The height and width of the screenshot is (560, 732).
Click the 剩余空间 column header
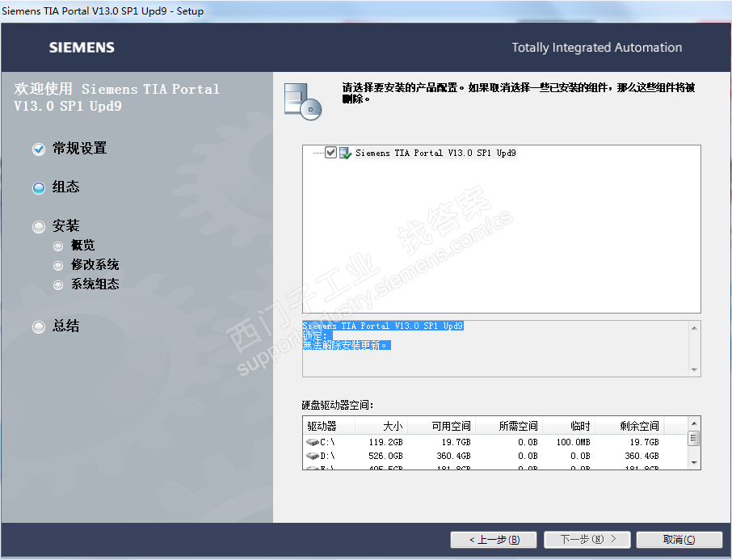point(629,426)
